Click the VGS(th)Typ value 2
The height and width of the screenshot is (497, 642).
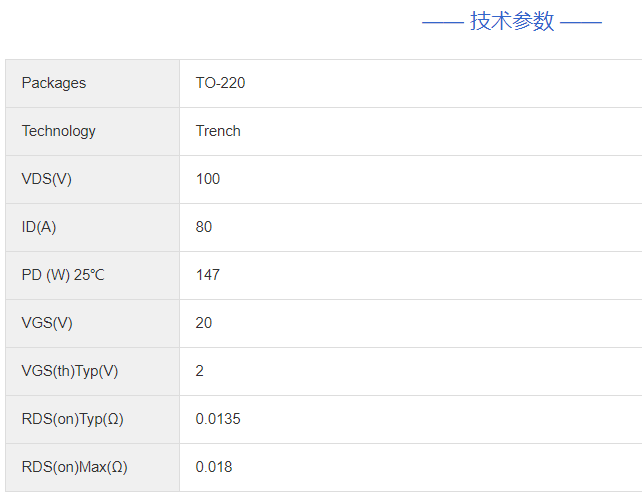click(x=200, y=371)
